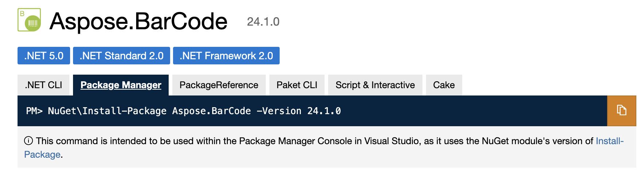644x180 pixels.
Task: Click the 24.1.0 version label beside title
Action: [263, 22]
